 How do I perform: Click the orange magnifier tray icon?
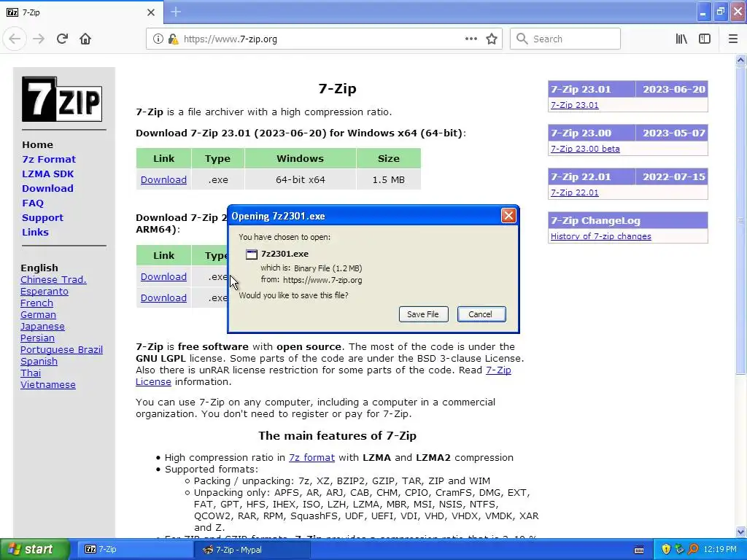click(x=693, y=550)
